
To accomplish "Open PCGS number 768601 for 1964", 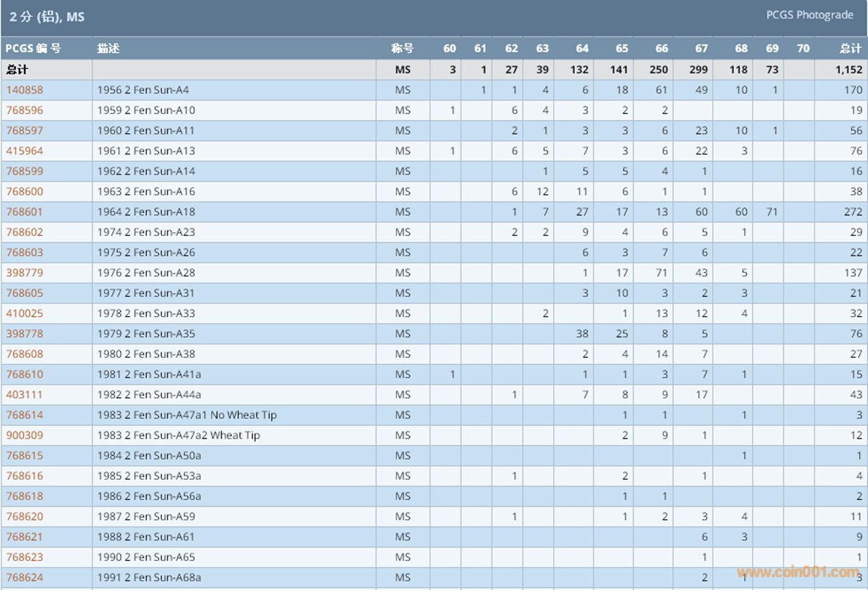I will pyautogui.click(x=24, y=212).
